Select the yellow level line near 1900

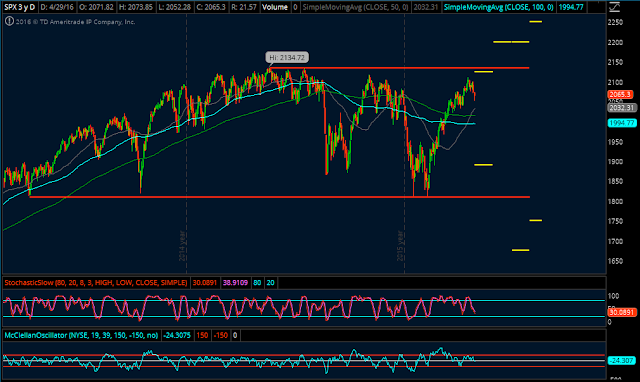tap(484, 165)
